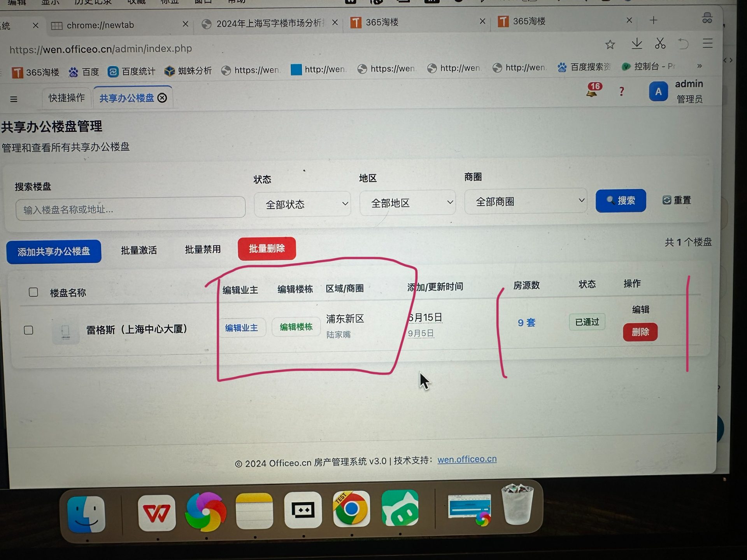
Task: Open Finder in the dock
Action: (86, 514)
